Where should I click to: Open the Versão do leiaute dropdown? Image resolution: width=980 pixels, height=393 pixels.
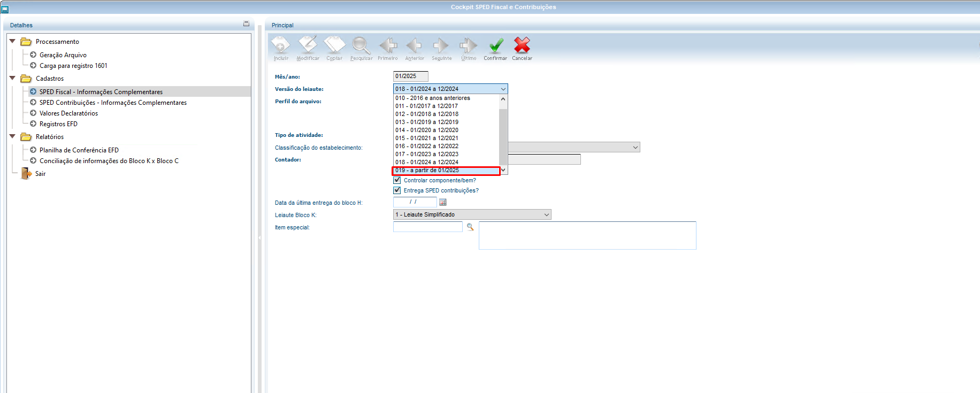450,89
